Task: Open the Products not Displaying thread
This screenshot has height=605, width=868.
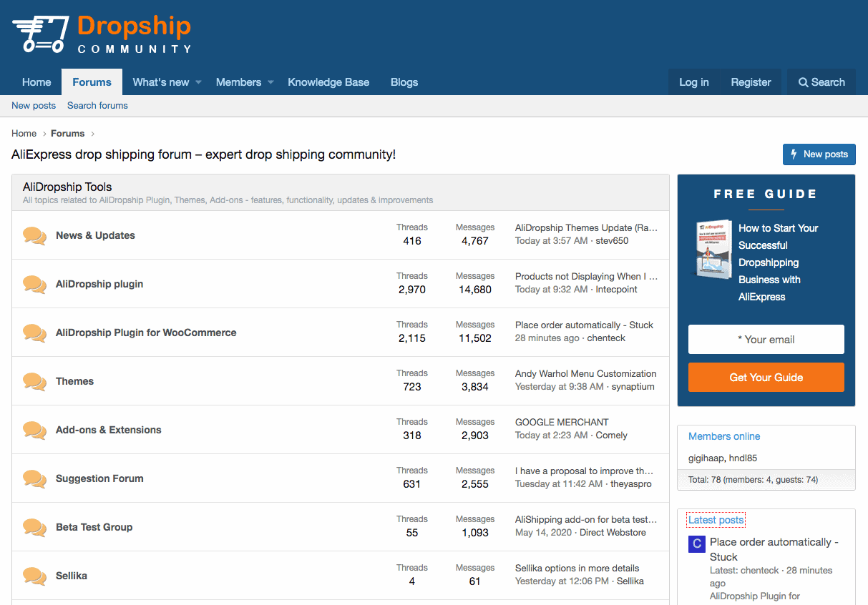Action: click(x=586, y=277)
